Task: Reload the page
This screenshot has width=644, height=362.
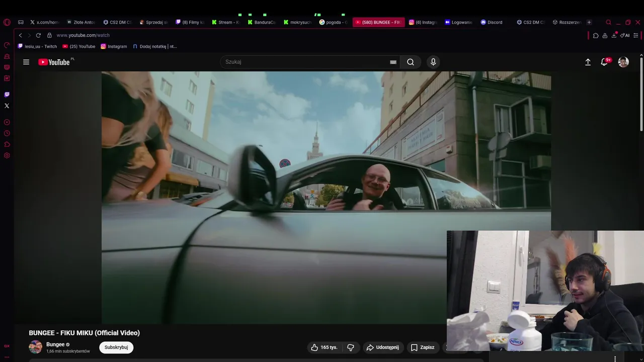Action: tap(38, 35)
